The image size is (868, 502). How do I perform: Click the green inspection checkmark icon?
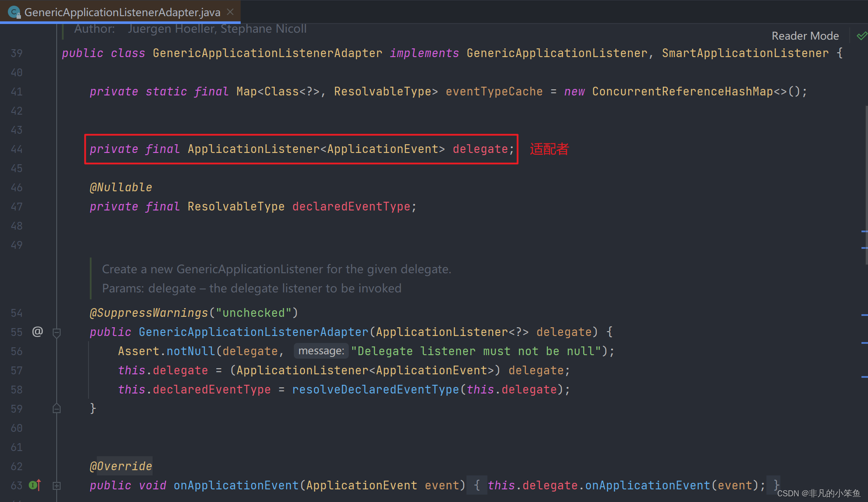coord(861,36)
